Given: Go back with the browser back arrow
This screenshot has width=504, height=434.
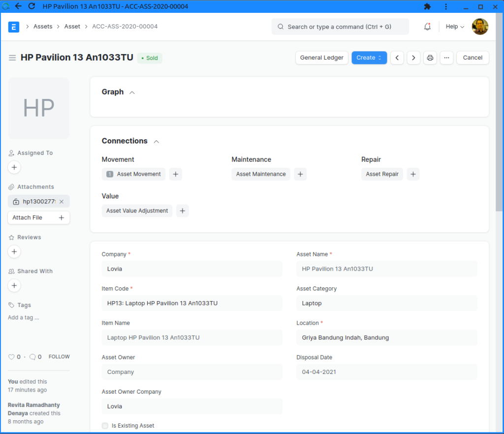Looking at the screenshot, I should coord(18,6).
